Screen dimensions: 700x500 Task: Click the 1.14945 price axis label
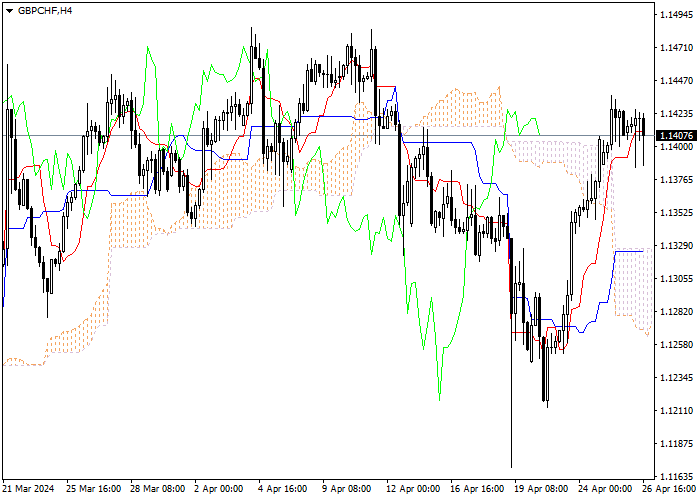(x=676, y=15)
